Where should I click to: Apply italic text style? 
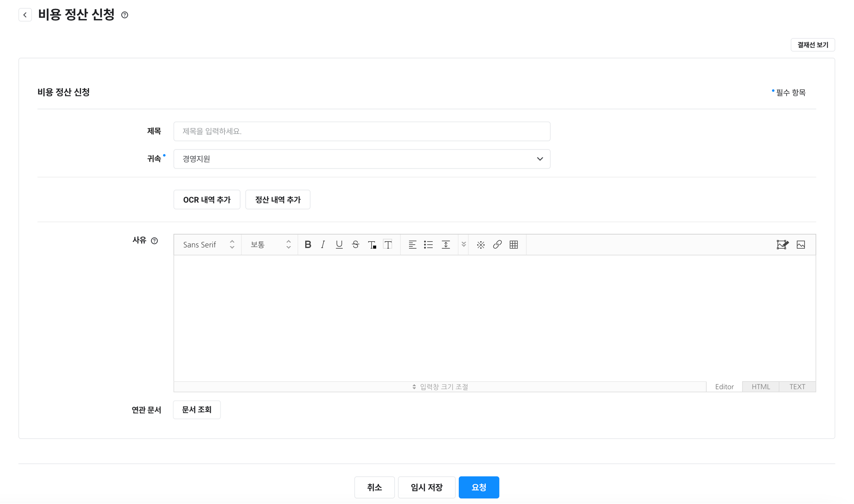coord(323,245)
